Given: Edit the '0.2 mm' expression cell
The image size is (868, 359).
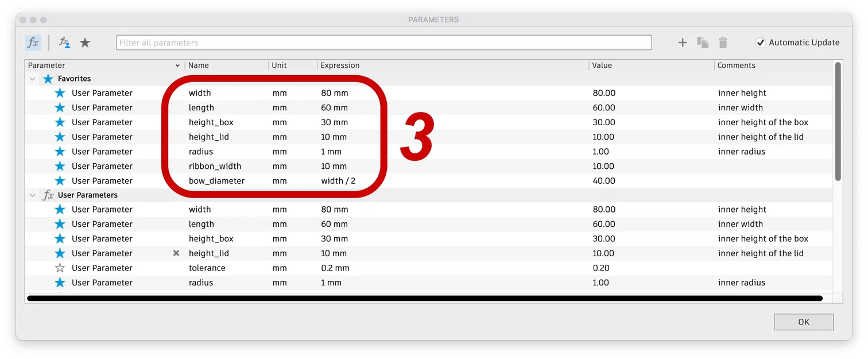Looking at the screenshot, I should point(335,268).
